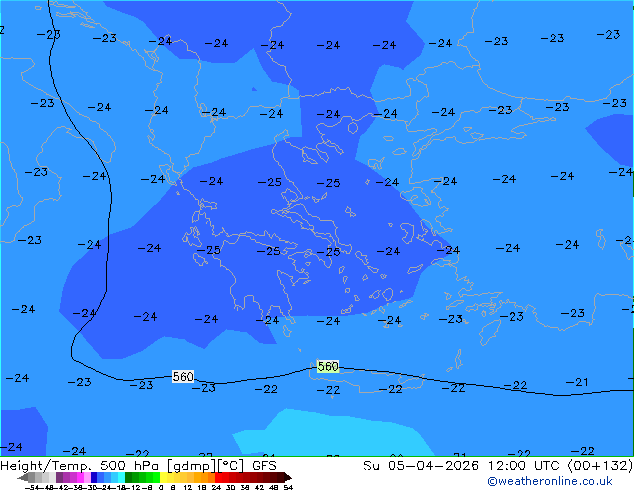Click the white-background 560 contour label

[x=183, y=377]
